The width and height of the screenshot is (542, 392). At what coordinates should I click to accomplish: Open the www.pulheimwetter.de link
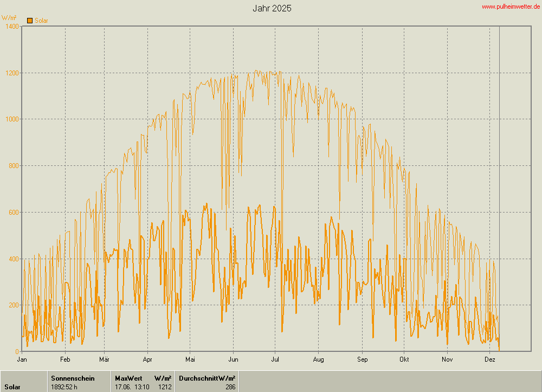coord(510,7)
